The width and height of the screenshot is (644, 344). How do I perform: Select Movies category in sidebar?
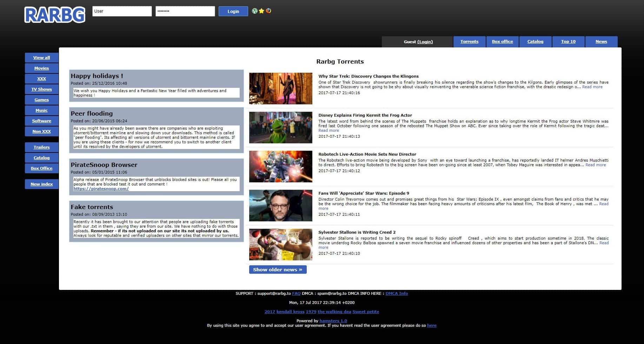42,68
